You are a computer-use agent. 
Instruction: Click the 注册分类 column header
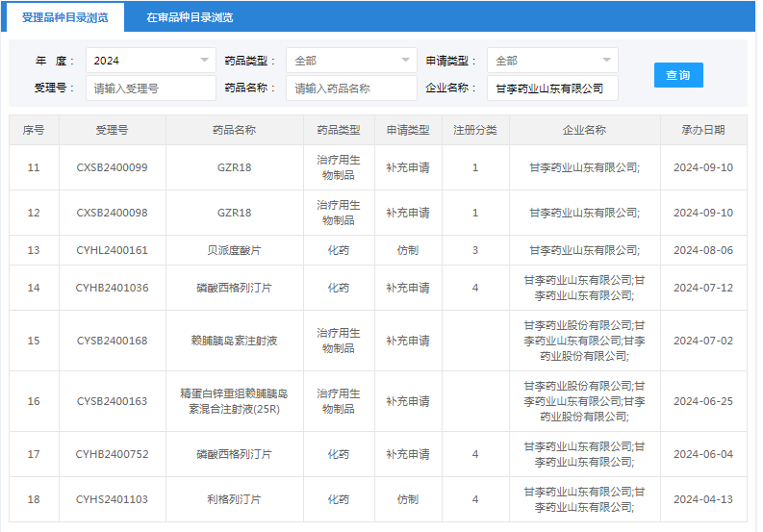(475, 130)
